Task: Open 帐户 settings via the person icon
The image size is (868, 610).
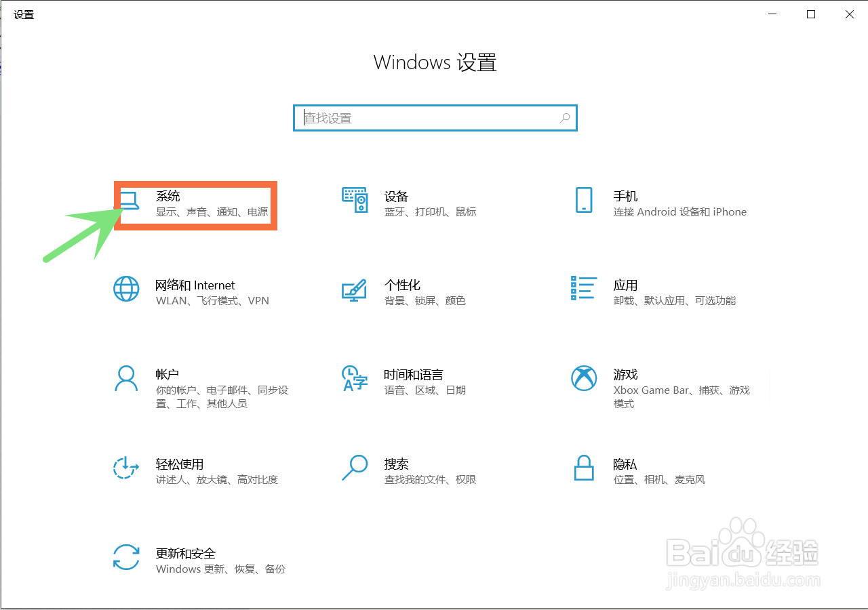Action: pyautogui.click(x=125, y=380)
